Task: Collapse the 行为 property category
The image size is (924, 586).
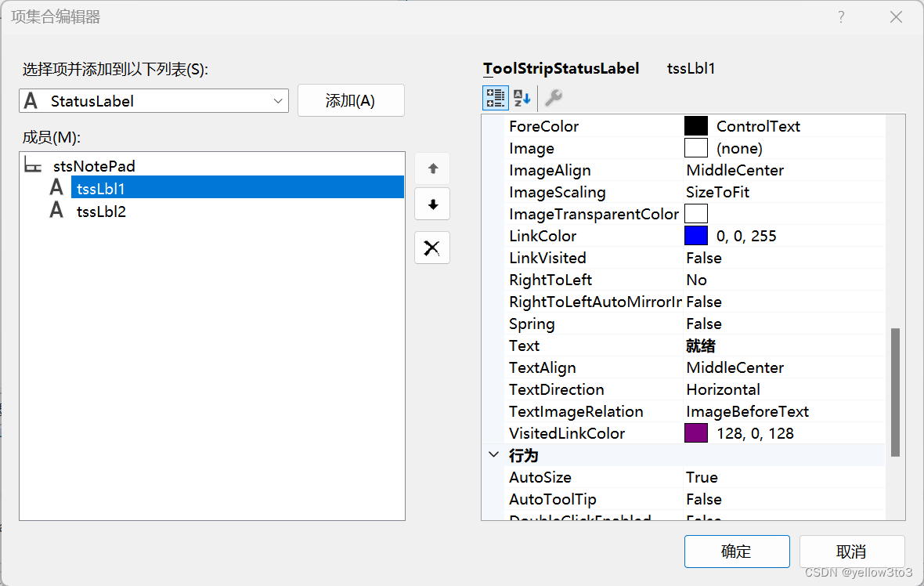Action: click(493, 454)
